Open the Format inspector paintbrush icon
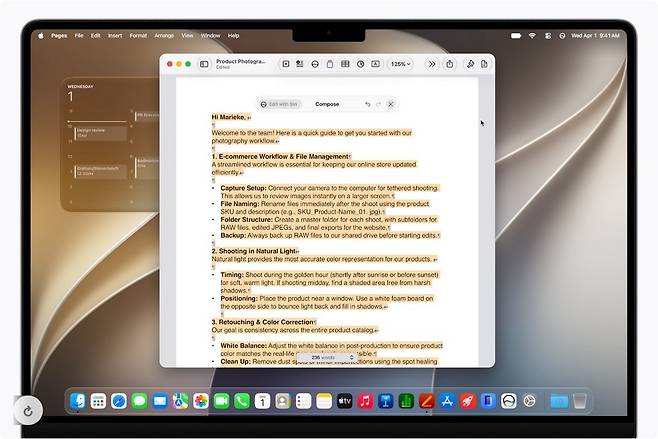 coord(470,64)
